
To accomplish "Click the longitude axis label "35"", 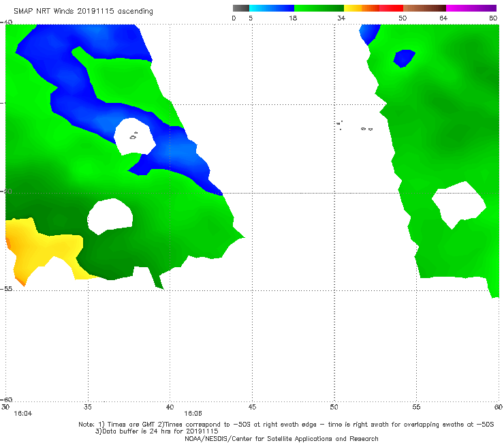I will tap(88, 407).
